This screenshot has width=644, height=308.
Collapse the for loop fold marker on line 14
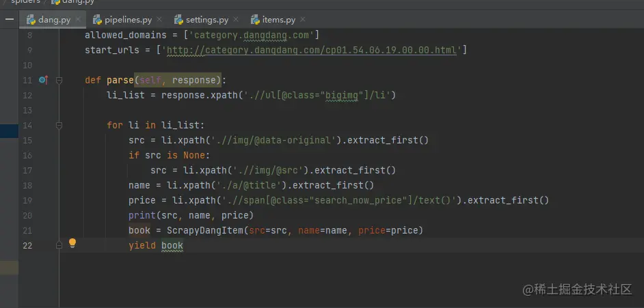pos(59,125)
